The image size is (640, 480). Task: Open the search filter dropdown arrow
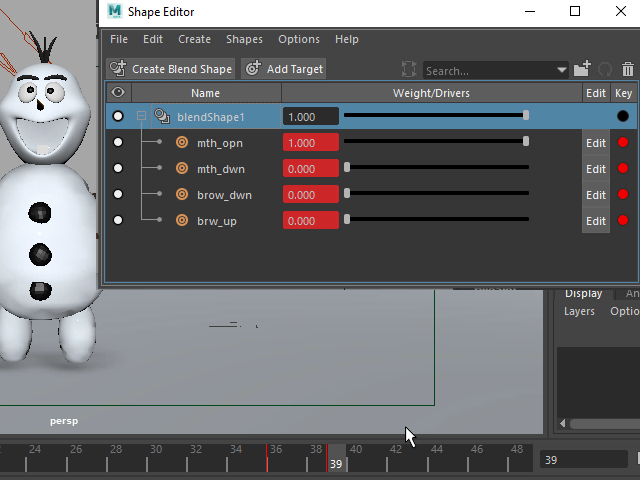click(562, 71)
